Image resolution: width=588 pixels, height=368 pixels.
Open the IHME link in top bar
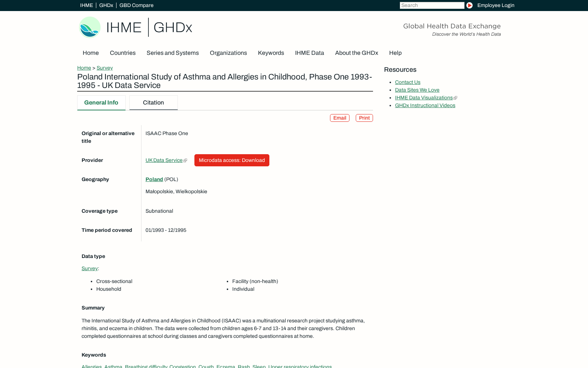(x=86, y=5)
